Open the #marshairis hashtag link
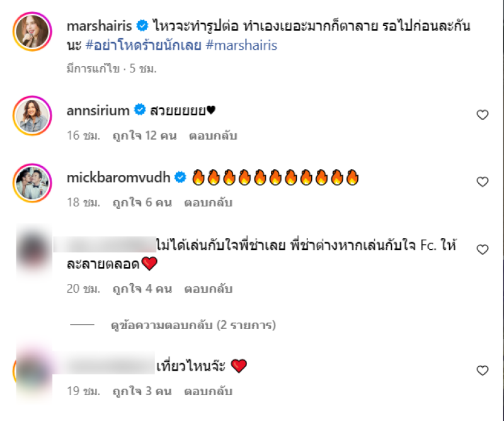The width and height of the screenshot is (504, 421). click(241, 45)
